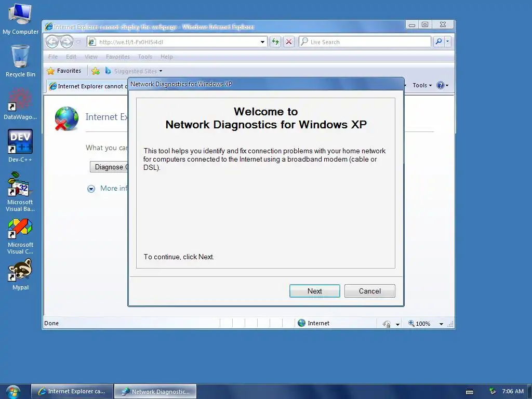532x399 pixels.
Task: Open the View menu in IE
Action: coord(91,57)
